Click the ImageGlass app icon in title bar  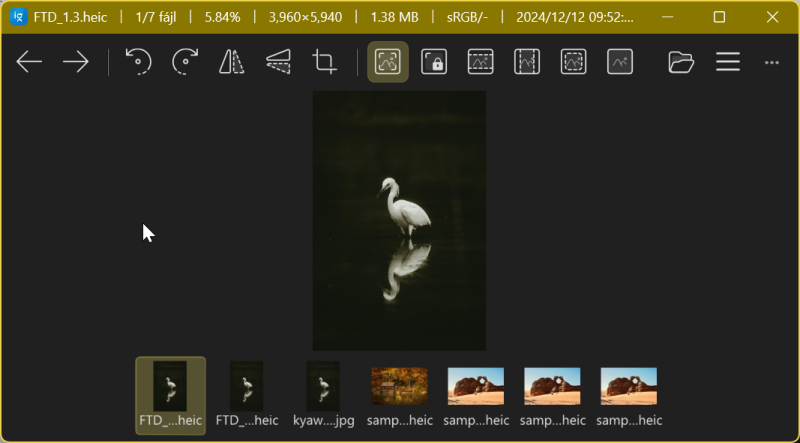[18, 17]
